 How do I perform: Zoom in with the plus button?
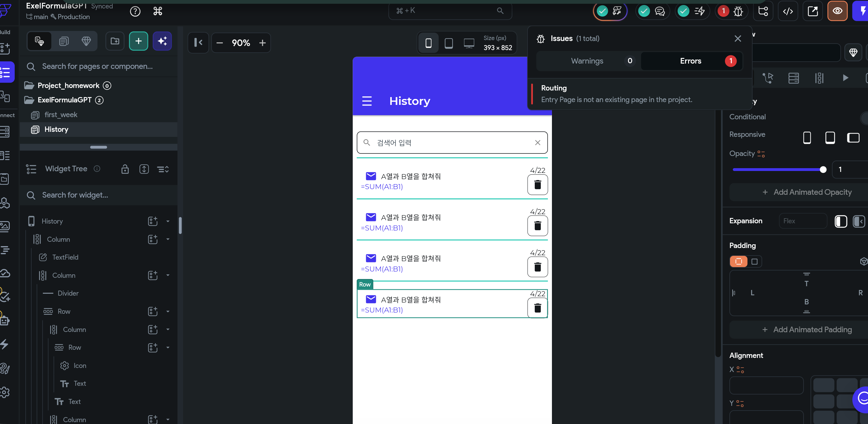(x=263, y=43)
